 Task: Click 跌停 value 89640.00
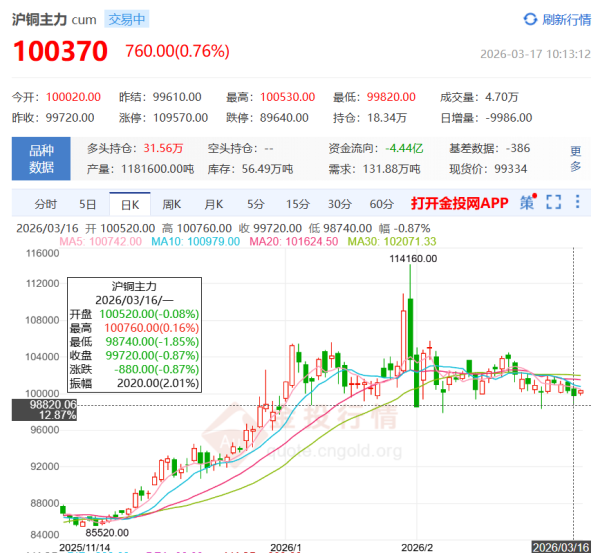coord(284,117)
